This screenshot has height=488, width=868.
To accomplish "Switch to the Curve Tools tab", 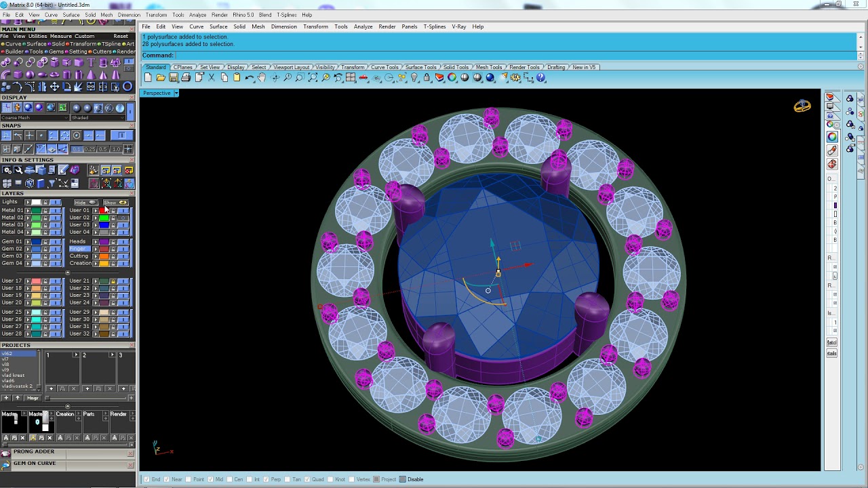I will pyautogui.click(x=384, y=67).
